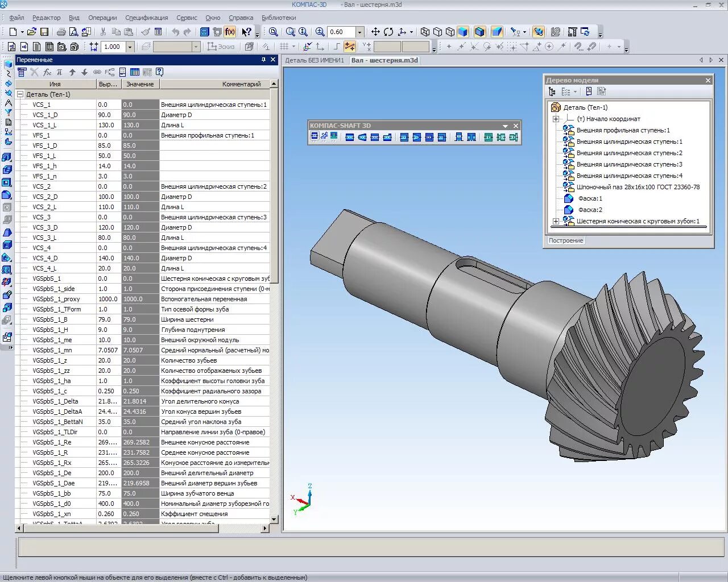
Task: Open print preview
Action: [73, 32]
